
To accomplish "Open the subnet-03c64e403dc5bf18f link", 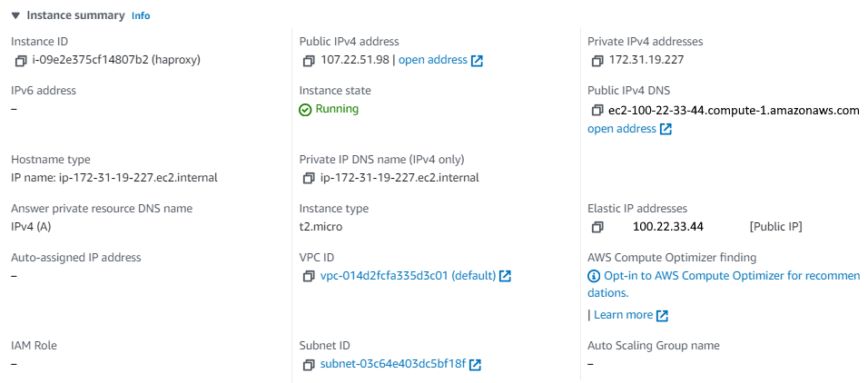I will 392,365.
